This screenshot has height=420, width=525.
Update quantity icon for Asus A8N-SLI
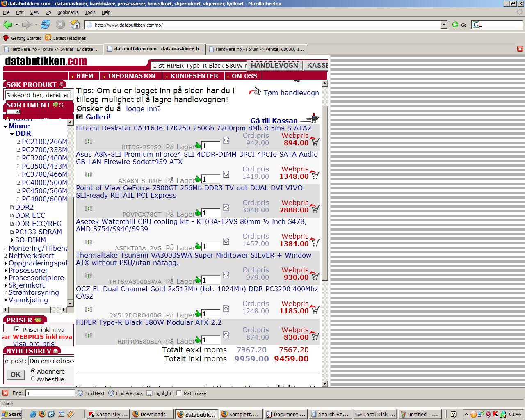click(226, 174)
